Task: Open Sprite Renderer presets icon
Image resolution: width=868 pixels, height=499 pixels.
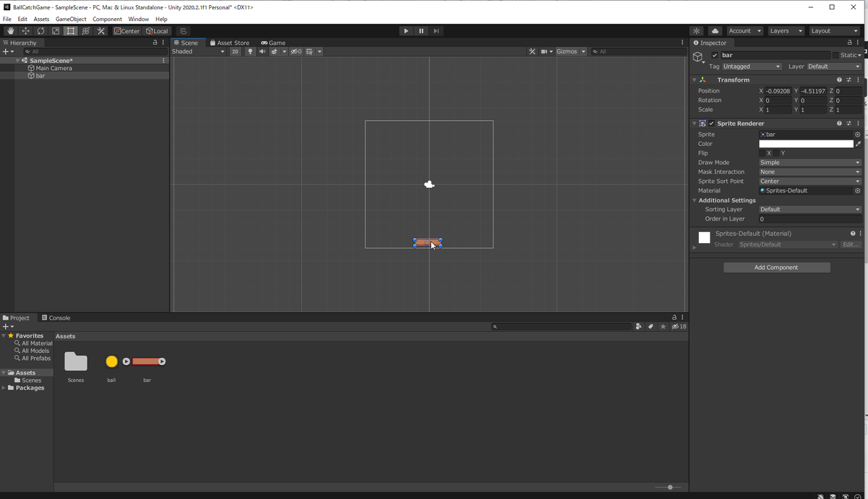Action: pyautogui.click(x=848, y=124)
